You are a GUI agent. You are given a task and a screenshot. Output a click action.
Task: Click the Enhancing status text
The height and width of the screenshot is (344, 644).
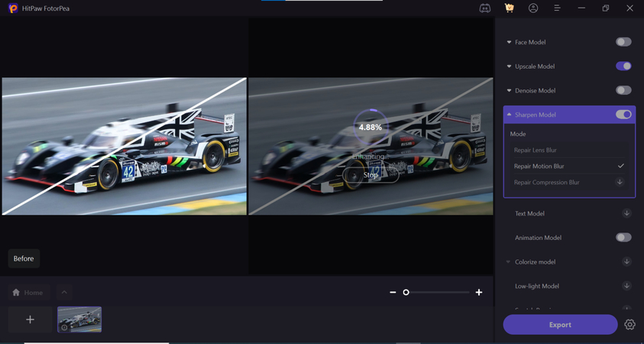[x=371, y=157]
